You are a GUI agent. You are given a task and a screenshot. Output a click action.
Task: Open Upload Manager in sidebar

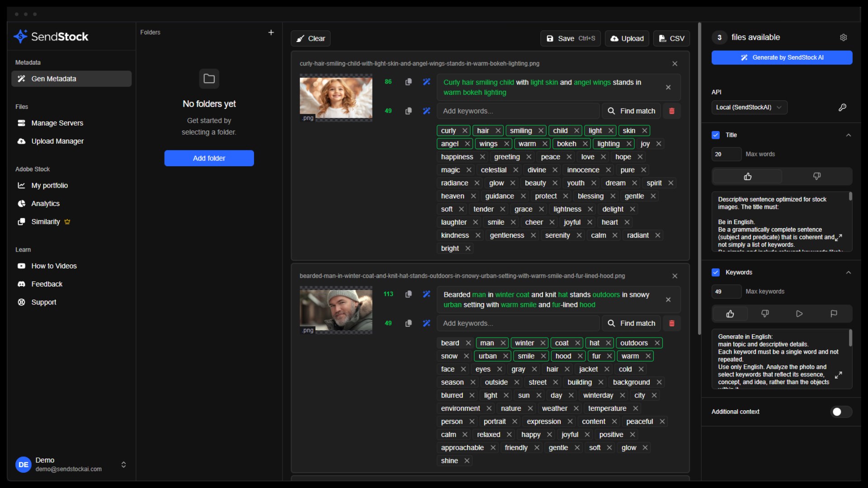[57, 141]
